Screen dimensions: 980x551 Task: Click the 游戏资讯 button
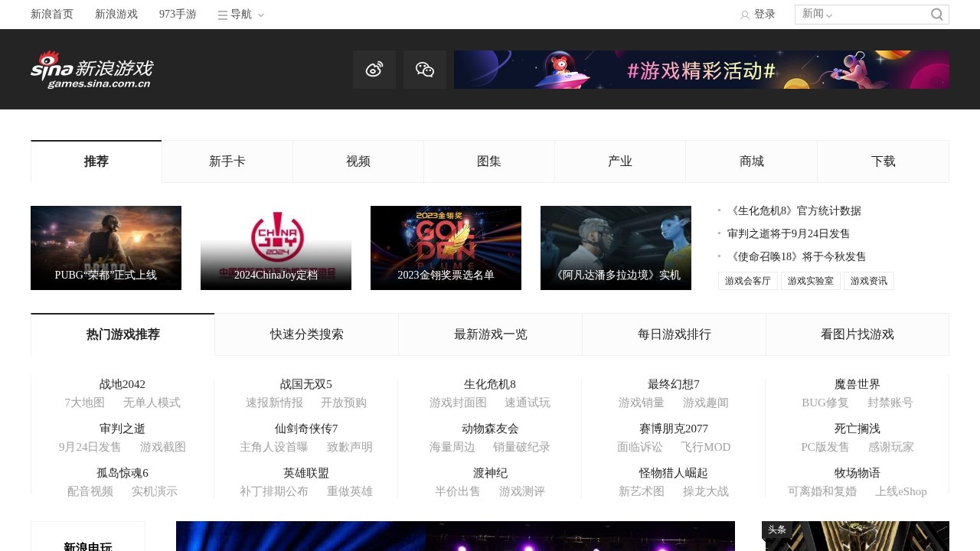(869, 281)
